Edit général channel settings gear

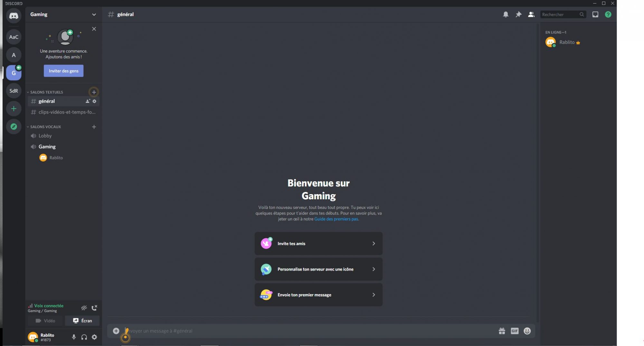[94, 101]
